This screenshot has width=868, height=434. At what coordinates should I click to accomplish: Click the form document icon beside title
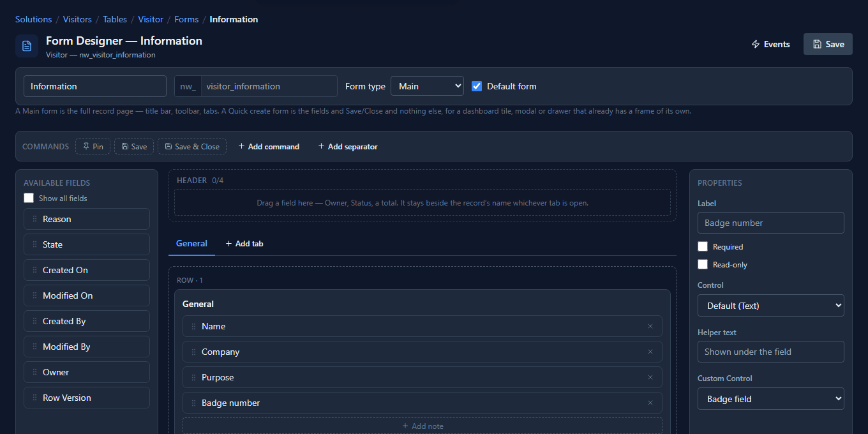27,46
